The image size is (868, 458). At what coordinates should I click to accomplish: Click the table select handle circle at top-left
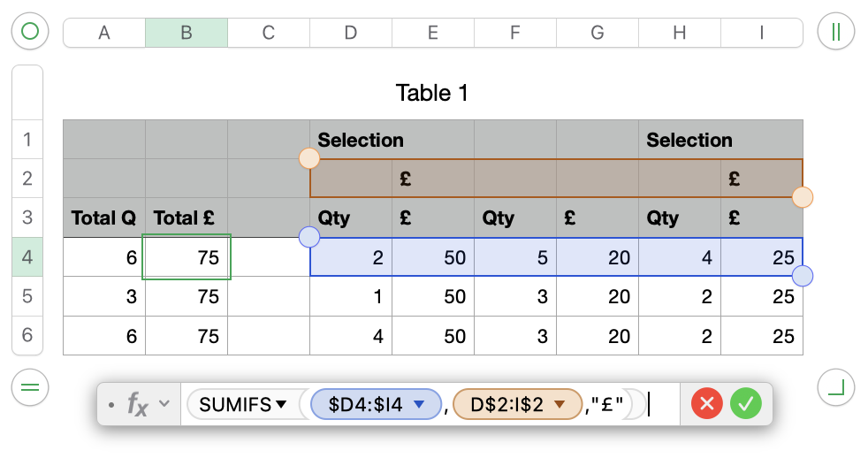click(x=30, y=33)
